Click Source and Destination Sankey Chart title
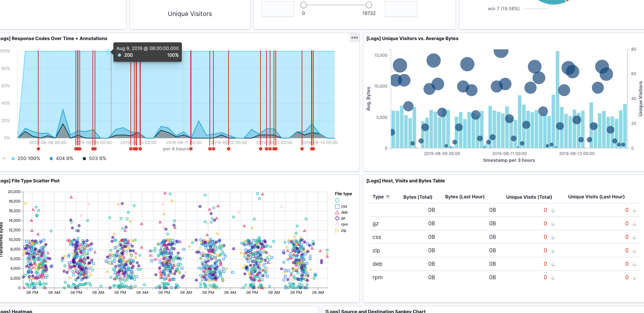644x313 pixels. (376, 311)
